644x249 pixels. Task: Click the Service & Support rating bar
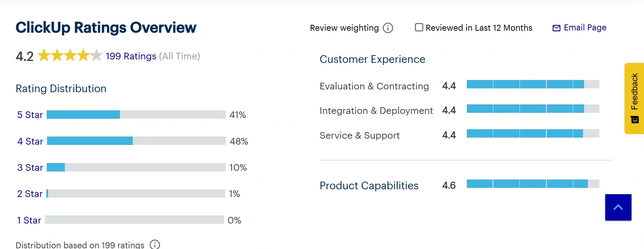coord(533,133)
